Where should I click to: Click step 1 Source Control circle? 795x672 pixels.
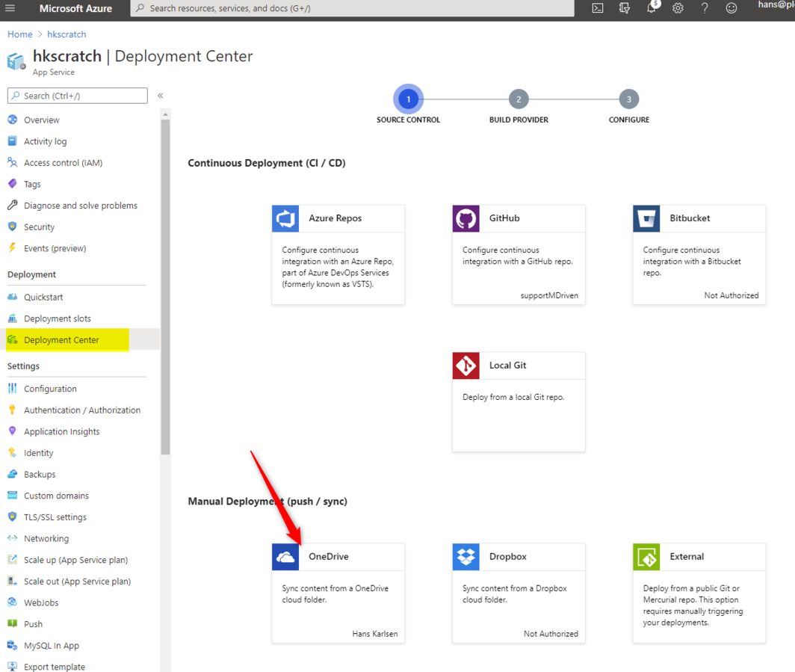408,99
